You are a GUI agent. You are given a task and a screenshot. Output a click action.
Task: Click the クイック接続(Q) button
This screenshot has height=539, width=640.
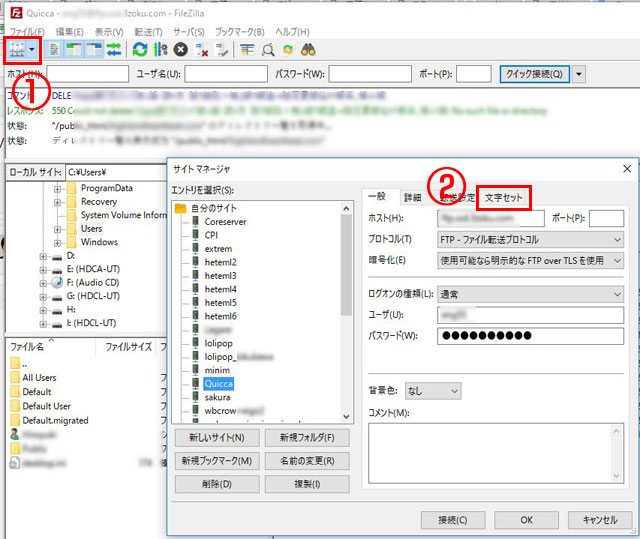click(x=534, y=74)
